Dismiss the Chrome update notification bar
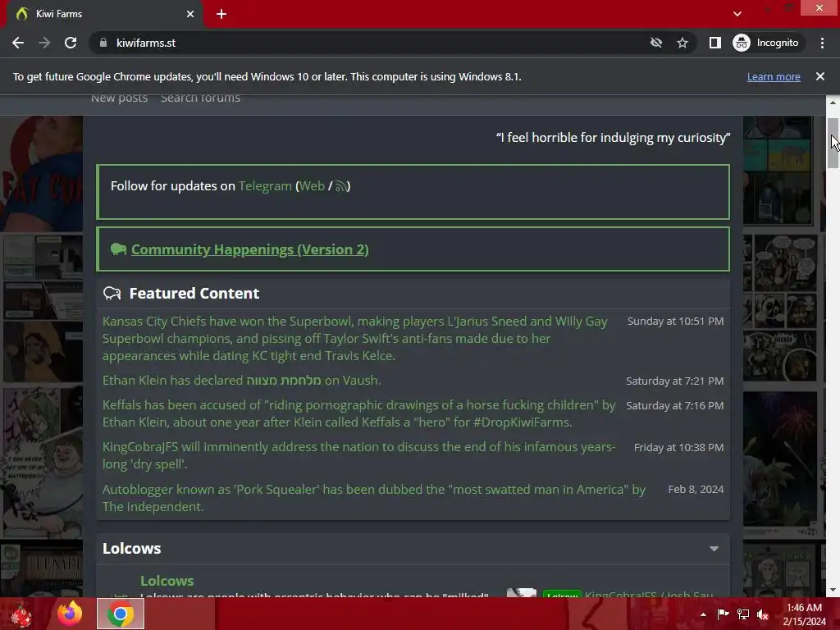This screenshot has height=630, width=840. 820,76
